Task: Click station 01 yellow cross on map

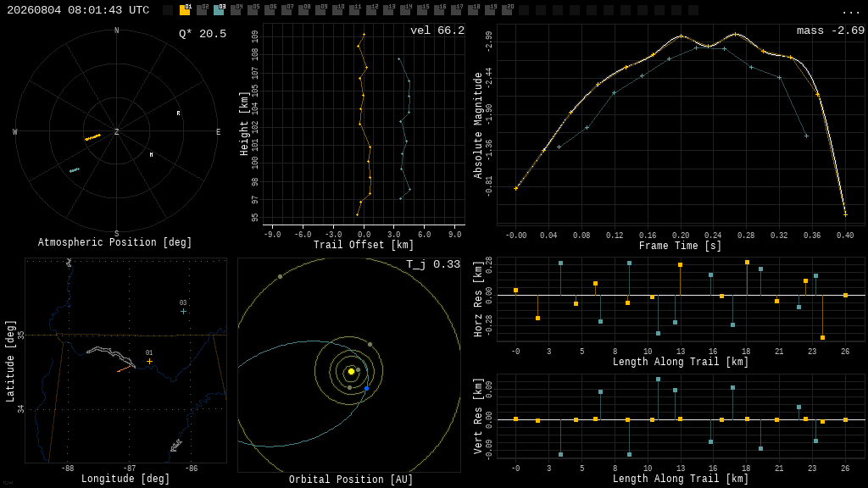Action: 149,361
